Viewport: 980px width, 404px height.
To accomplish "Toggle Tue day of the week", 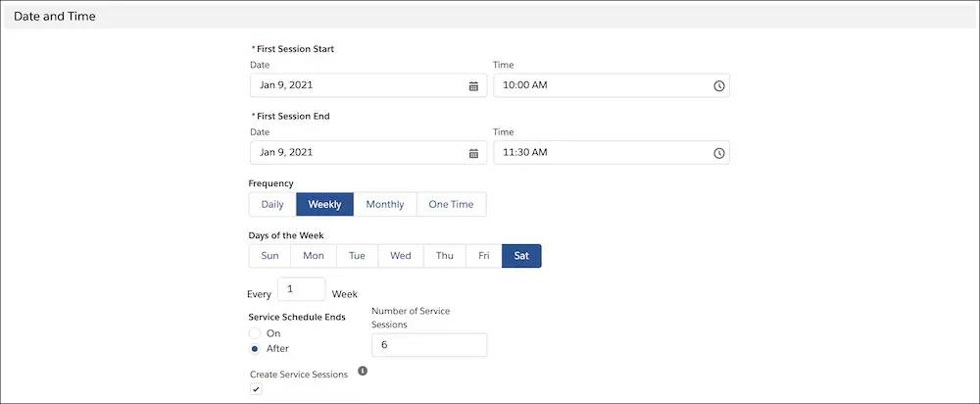I will coord(357,256).
